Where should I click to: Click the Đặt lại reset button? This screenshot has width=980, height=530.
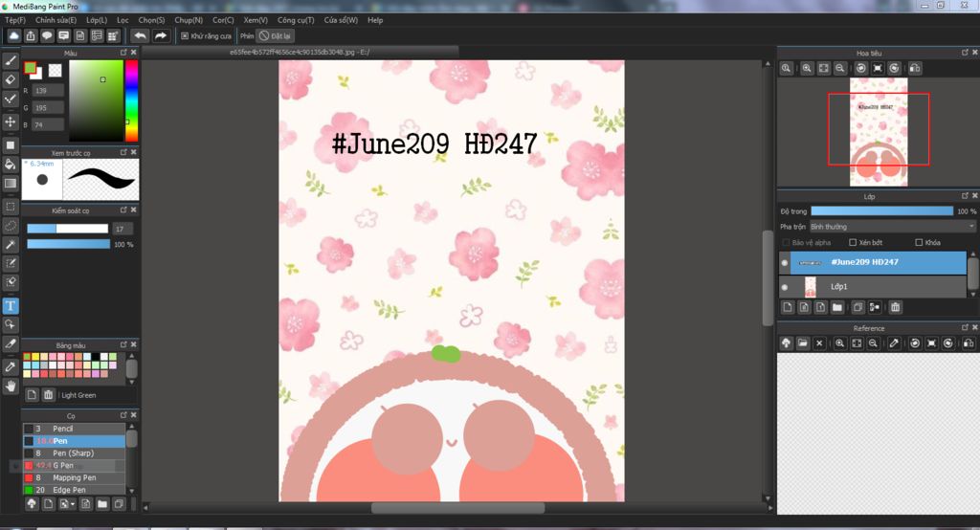[276, 36]
